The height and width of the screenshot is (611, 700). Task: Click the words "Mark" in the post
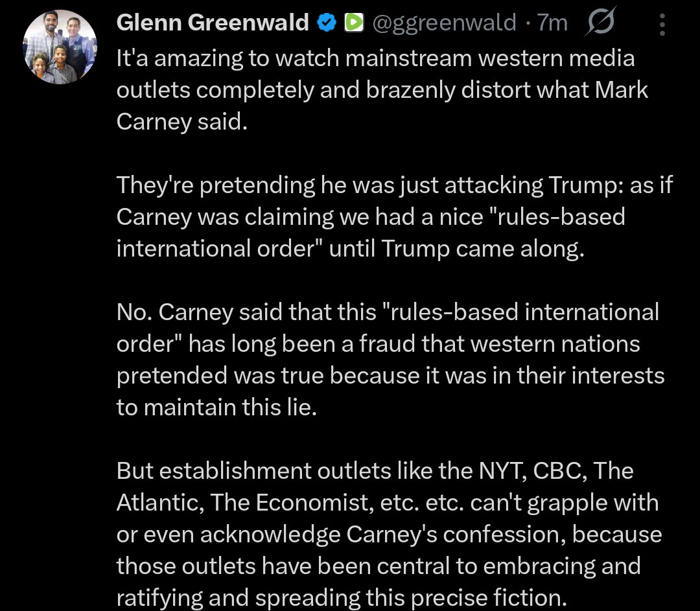click(622, 90)
